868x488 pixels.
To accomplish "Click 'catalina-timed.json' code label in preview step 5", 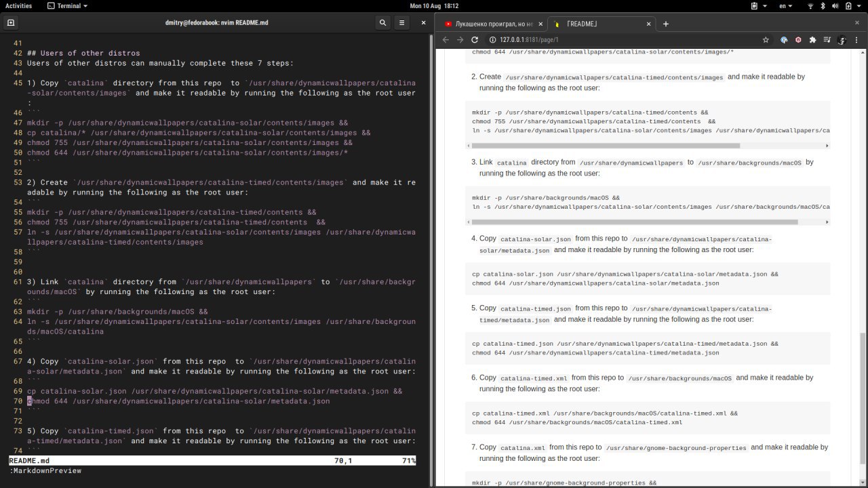I will (536, 308).
